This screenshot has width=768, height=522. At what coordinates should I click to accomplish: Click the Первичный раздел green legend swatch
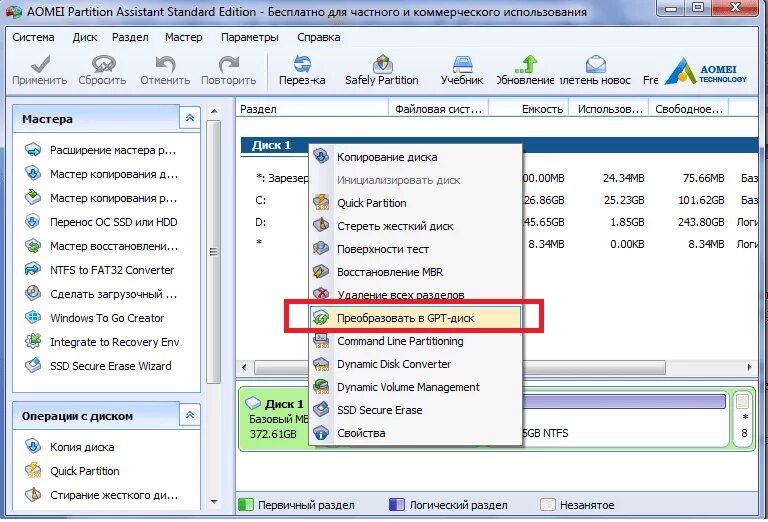tap(246, 505)
